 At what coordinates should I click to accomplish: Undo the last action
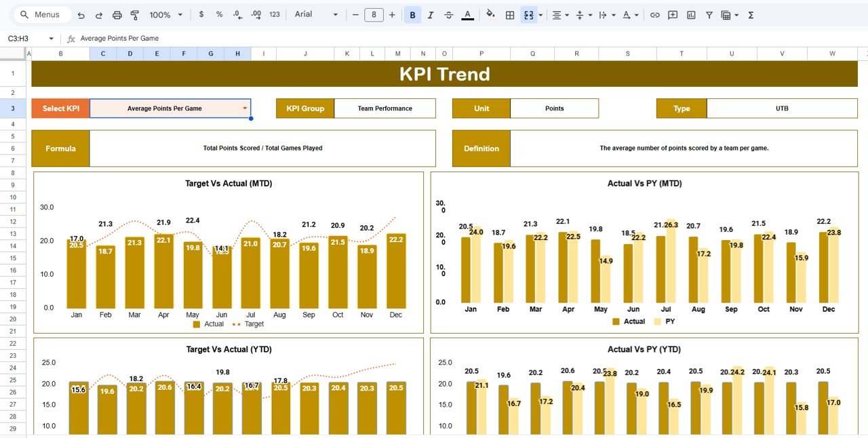coord(80,14)
